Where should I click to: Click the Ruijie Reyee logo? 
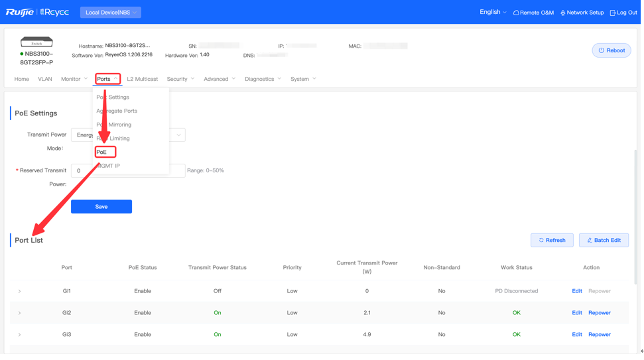click(x=37, y=12)
